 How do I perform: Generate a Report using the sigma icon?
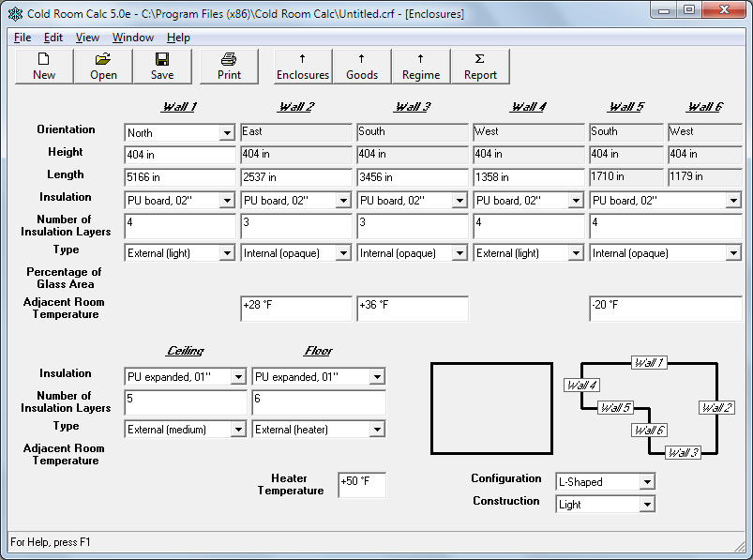480,66
